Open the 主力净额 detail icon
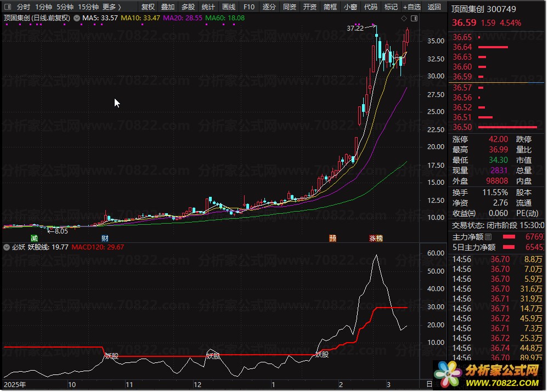This screenshot has height=392, width=548. coord(488,237)
